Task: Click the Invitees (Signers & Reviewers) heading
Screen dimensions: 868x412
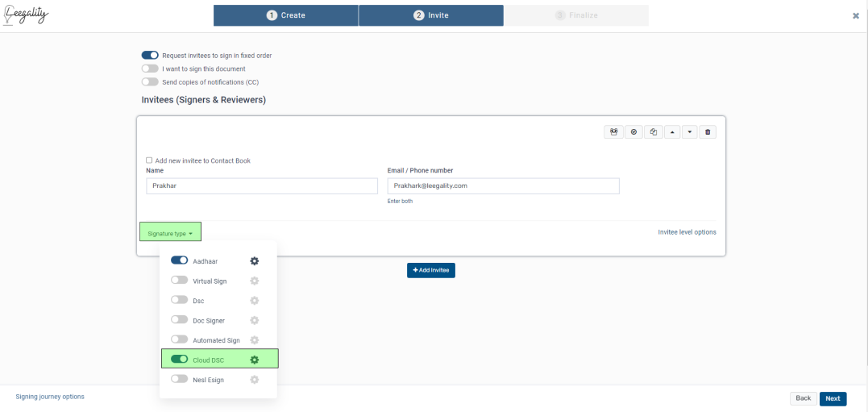Action: (x=204, y=100)
